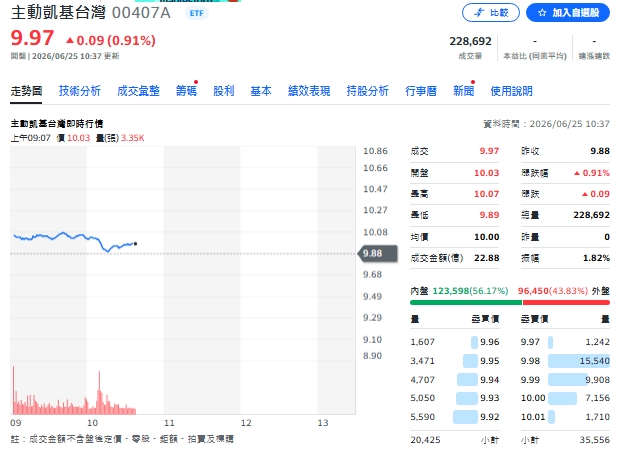The image size is (625, 466).
Task: Click the ETF badge next to 00407A
Action: pyautogui.click(x=197, y=13)
